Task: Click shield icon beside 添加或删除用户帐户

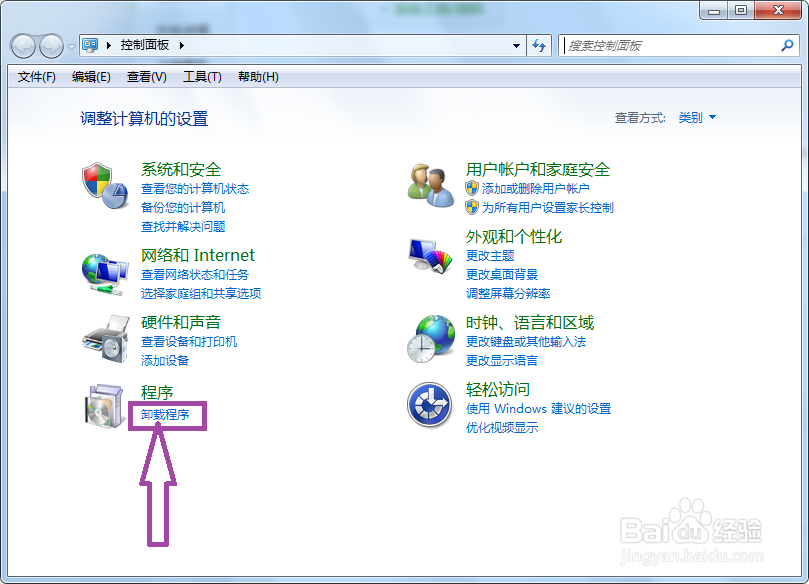Action: coord(472,188)
